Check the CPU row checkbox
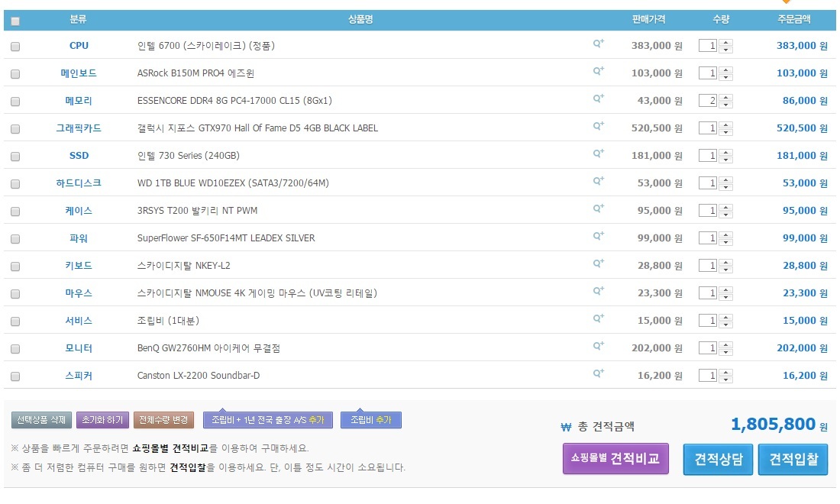Image resolution: width=840 pixels, height=504 pixels. click(x=15, y=47)
